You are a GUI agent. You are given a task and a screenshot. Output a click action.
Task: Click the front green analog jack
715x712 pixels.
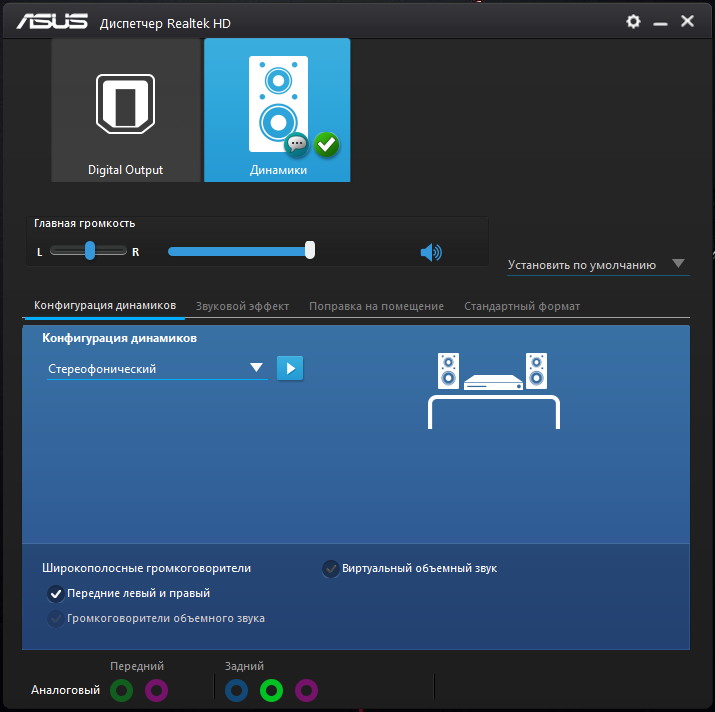tap(121, 691)
